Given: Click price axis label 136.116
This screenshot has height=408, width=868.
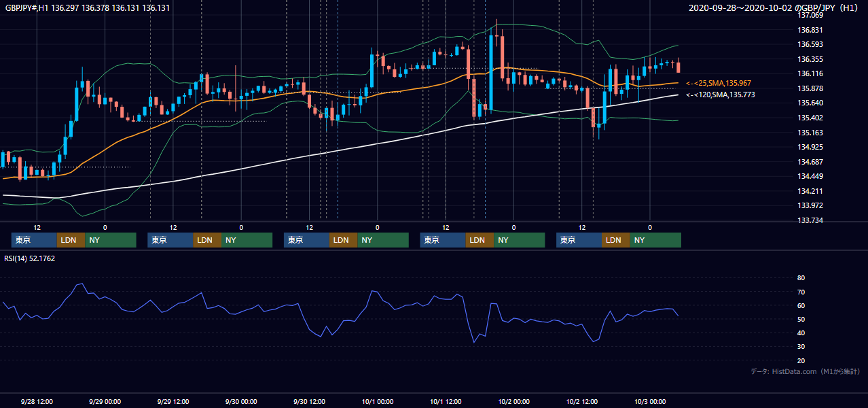Looking at the screenshot, I should 811,73.
